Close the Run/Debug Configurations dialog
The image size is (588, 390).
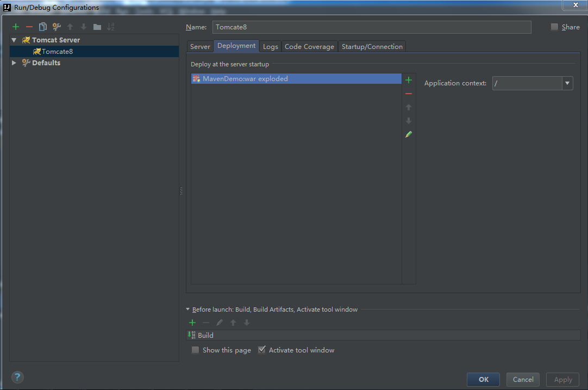pyautogui.click(x=576, y=5)
